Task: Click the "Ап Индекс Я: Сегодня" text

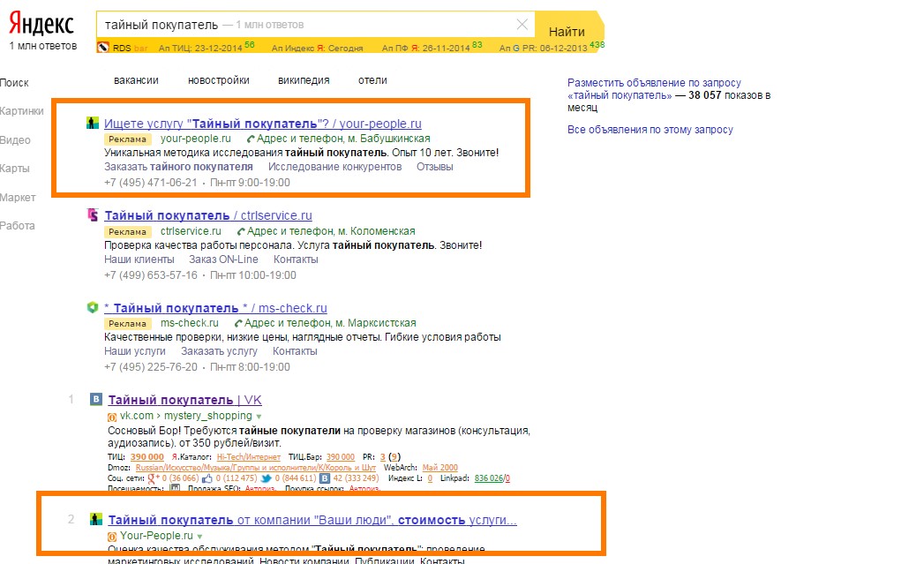Action: (x=317, y=49)
